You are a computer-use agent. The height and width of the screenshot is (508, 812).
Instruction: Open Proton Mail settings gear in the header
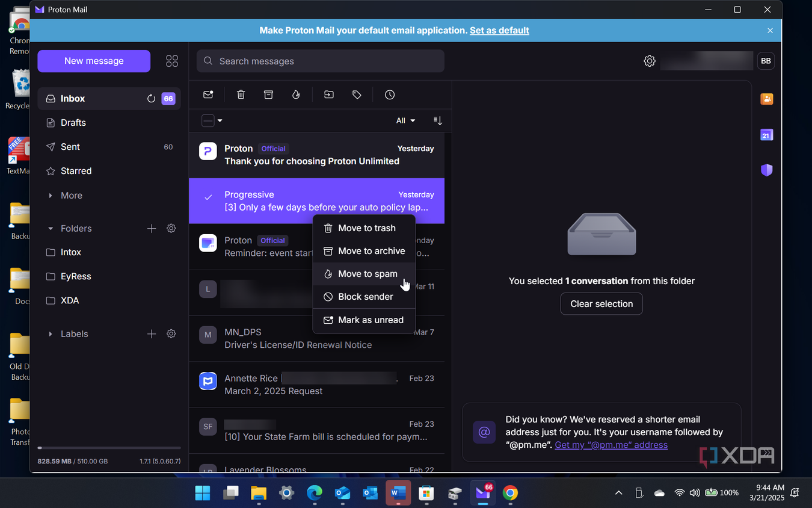click(649, 61)
